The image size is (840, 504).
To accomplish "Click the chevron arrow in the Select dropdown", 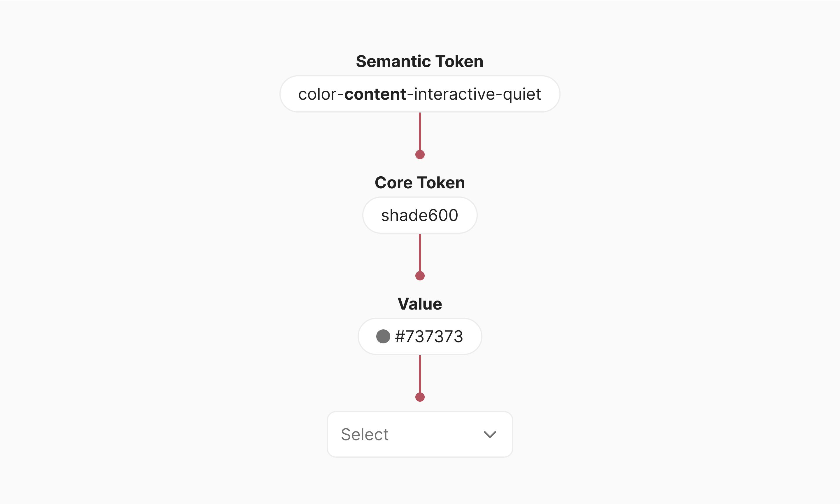I will 490,434.
